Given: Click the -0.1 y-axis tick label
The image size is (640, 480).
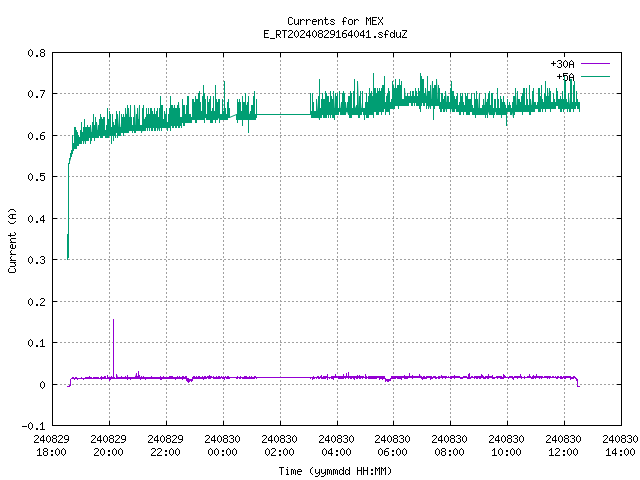Looking at the screenshot, I should coord(33,426).
